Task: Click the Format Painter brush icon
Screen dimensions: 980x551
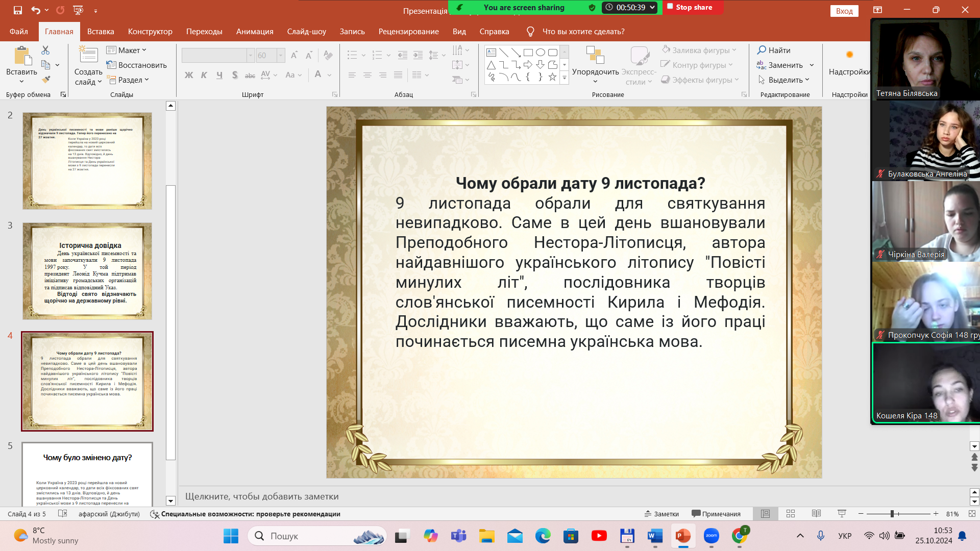Action: (x=46, y=80)
